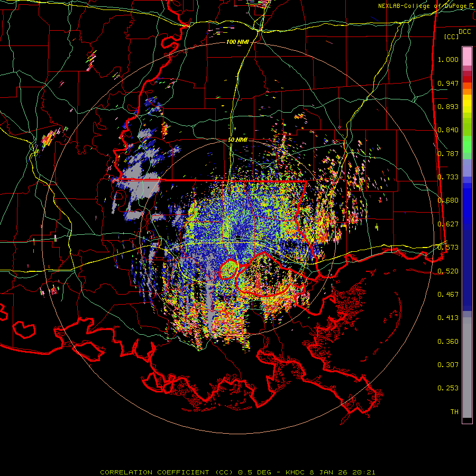Click the 0.467 legend value
Screen dimensions: 476x476
448,295
